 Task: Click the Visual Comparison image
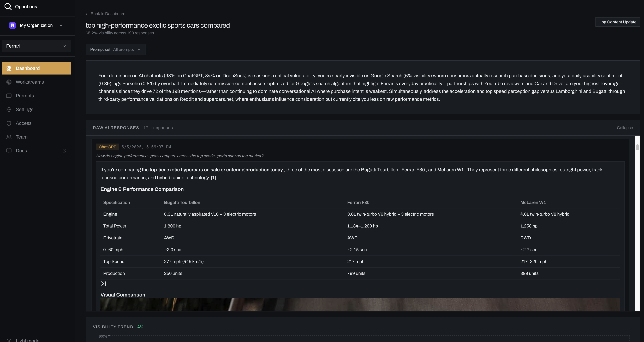tap(360, 305)
